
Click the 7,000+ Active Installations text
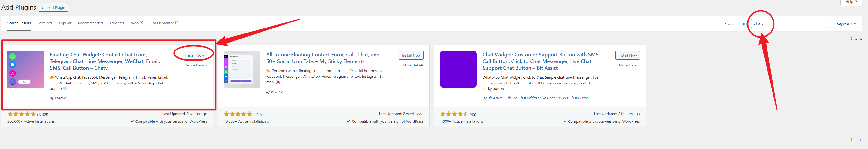click(461, 122)
